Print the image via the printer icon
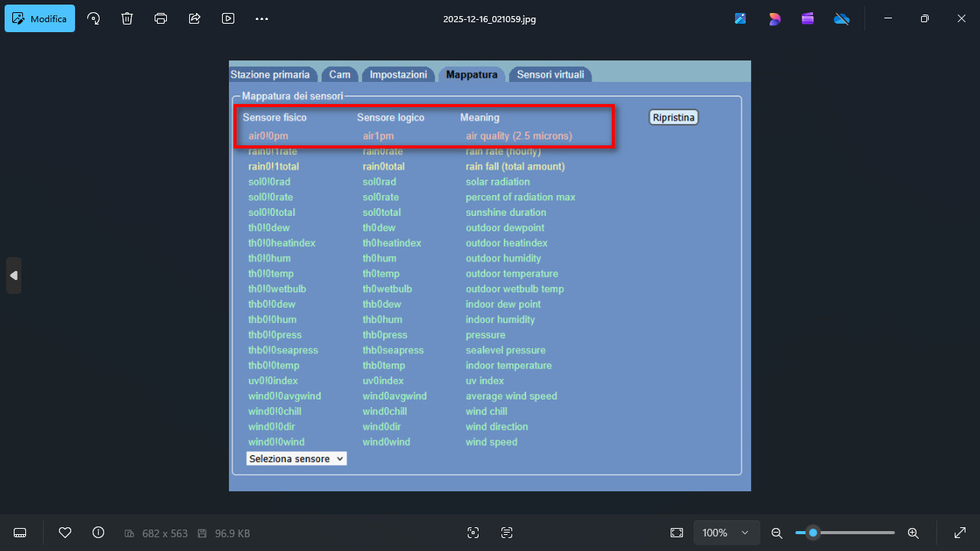 [x=161, y=18]
